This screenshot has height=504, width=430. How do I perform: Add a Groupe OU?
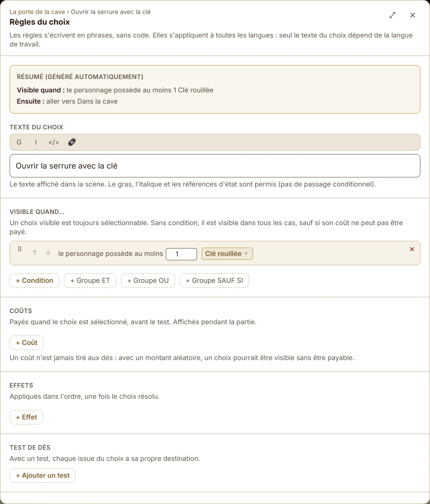[148, 281]
